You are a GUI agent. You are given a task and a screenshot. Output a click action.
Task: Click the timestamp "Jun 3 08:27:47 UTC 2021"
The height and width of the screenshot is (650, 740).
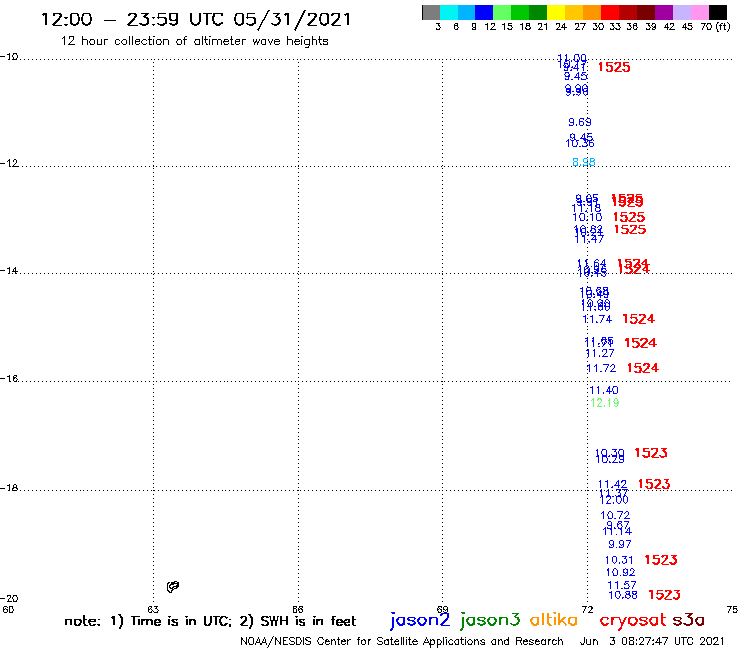(652, 641)
